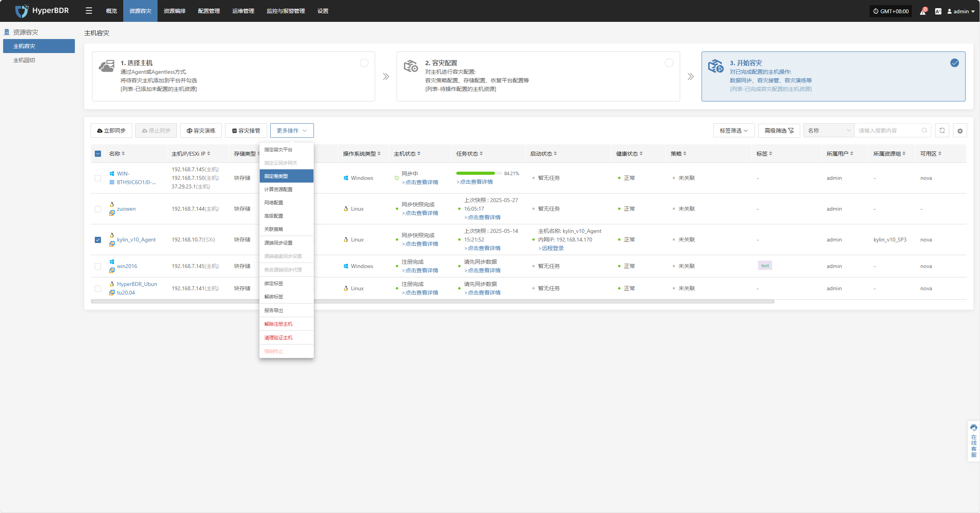Sort by health status column arrows
980x513 pixels.
(x=641, y=153)
